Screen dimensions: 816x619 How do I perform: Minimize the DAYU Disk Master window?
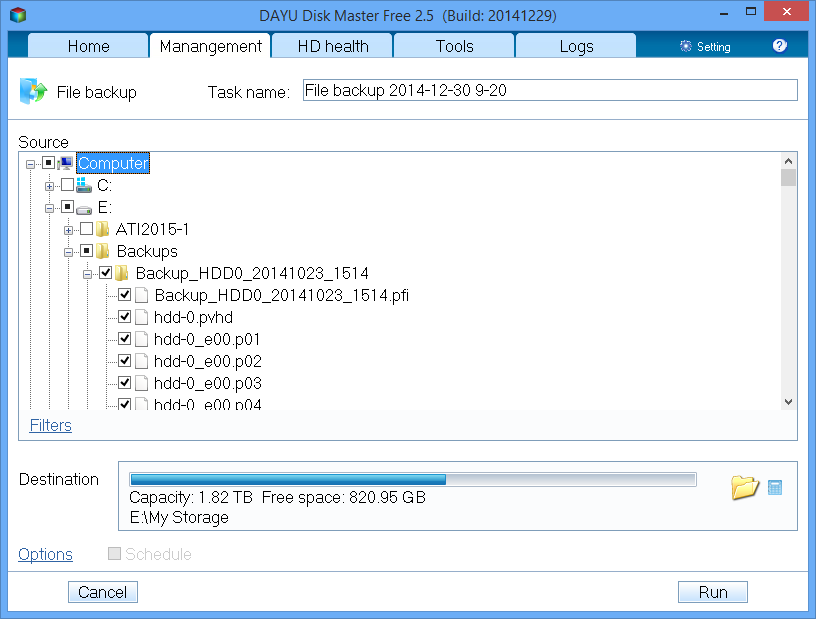[x=723, y=12]
